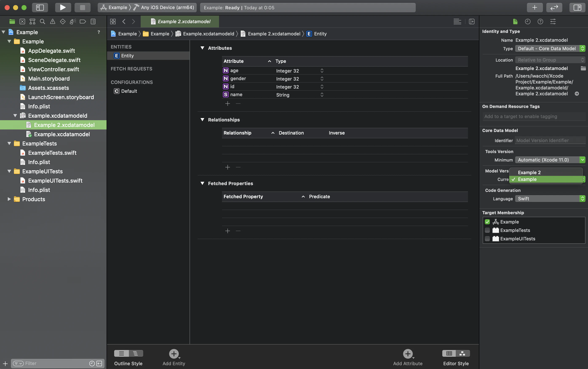Open the Type dropdown Default - Core Data Model
Image resolution: width=588 pixels, height=369 pixels.
point(550,48)
